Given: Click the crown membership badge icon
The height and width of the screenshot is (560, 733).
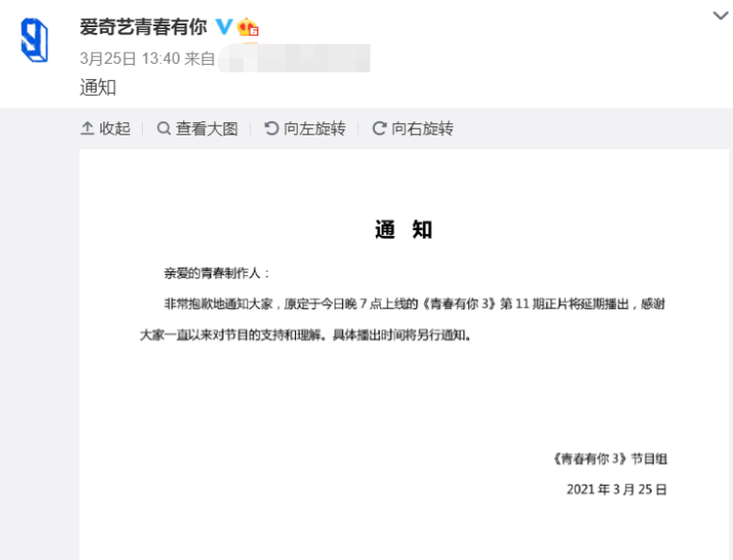Looking at the screenshot, I should tap(248, 26).
